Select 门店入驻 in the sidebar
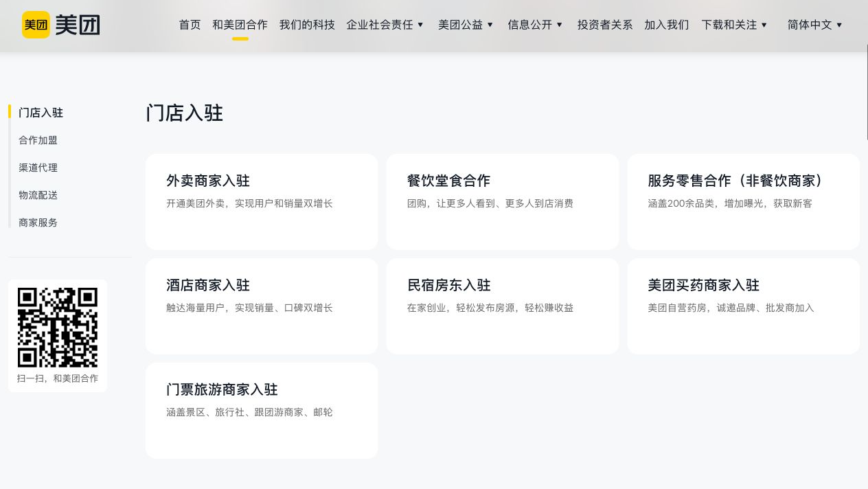868x489 pixels. [x=41, y=113]
